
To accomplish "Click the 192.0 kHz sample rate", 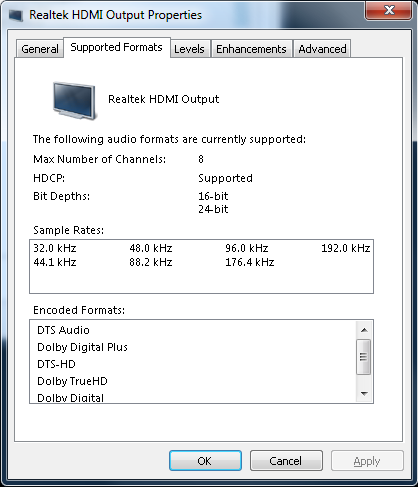I will (x=346, y=248).
